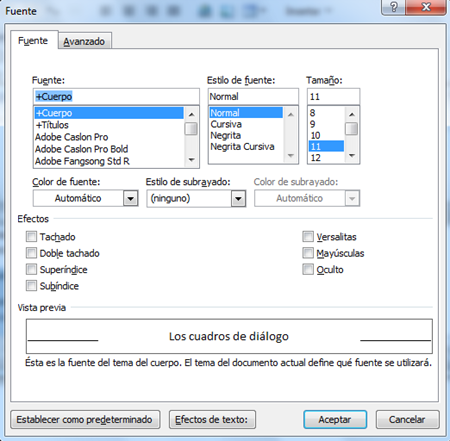
Task: Confirm with the Aceptar button
Action: pyautogui.click(x=335, y=419)
